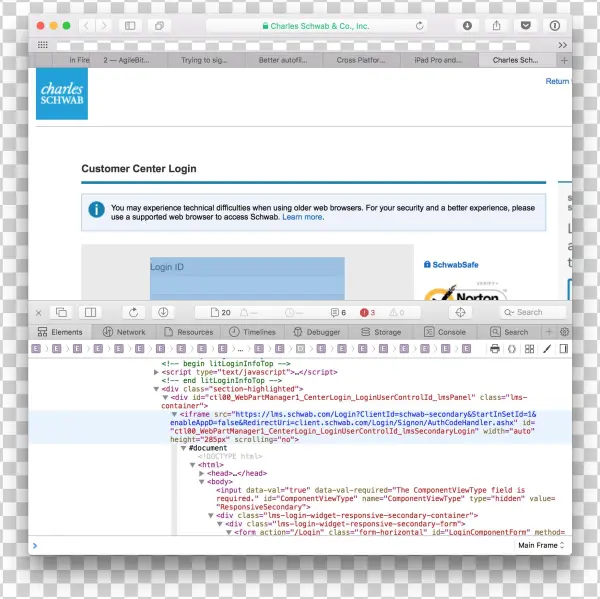The height and width of the screenshot is (599, 600).
Task: Select the document node in the breadcrumb
Action: [x=301, y=349]
